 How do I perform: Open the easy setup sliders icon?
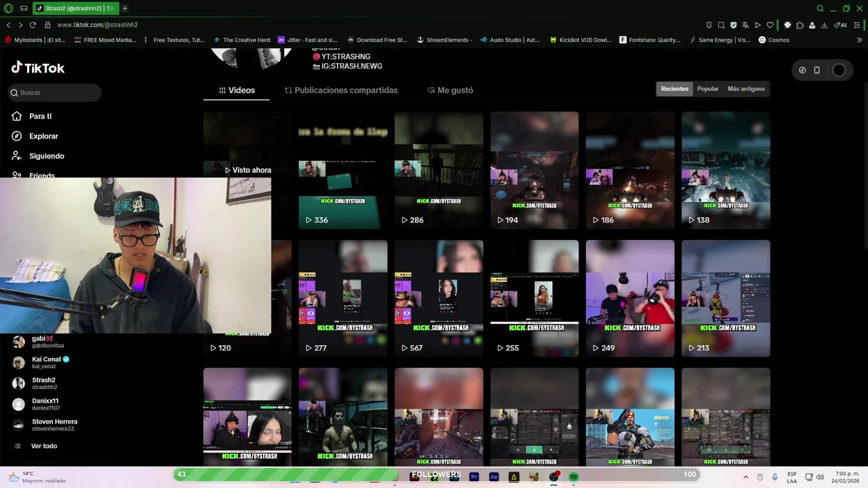[859, 25]
